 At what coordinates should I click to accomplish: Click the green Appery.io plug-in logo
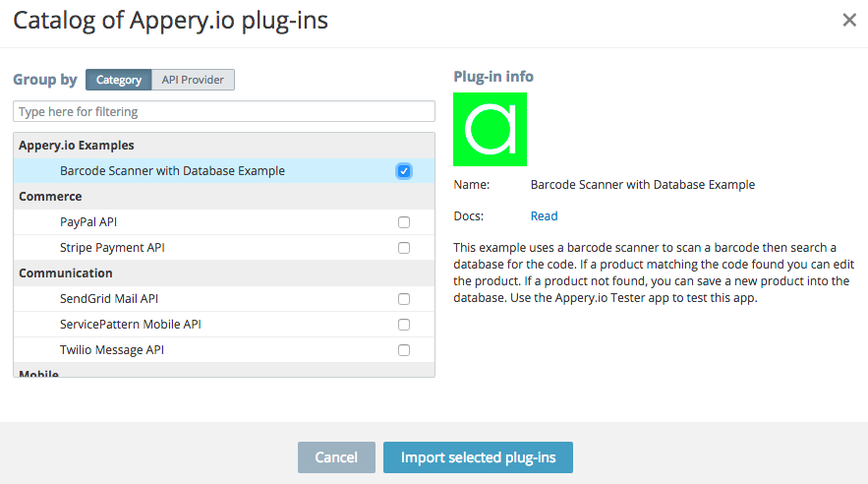coord(490,129)
